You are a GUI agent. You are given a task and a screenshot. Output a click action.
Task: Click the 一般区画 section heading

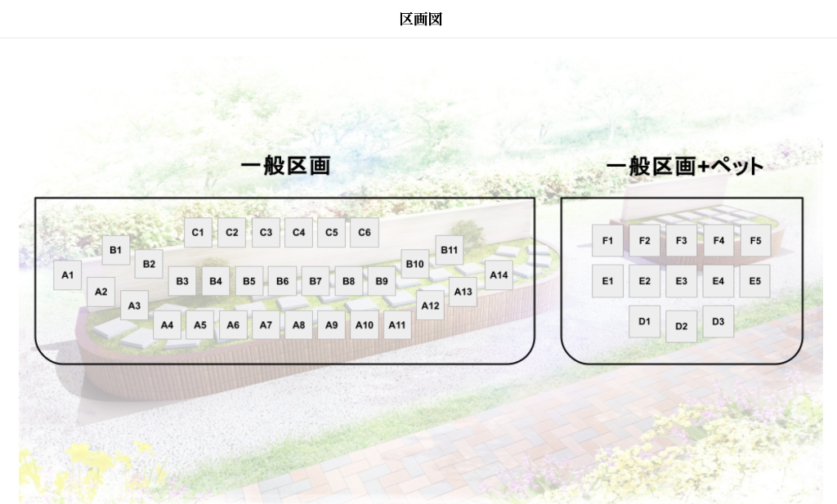pos(285,166)
